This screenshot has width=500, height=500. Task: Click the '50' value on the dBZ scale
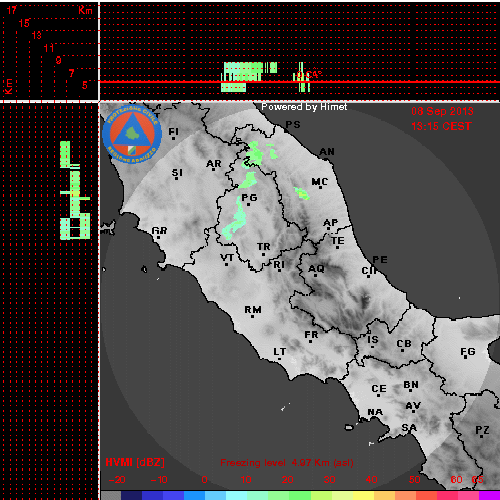(414, 480)
